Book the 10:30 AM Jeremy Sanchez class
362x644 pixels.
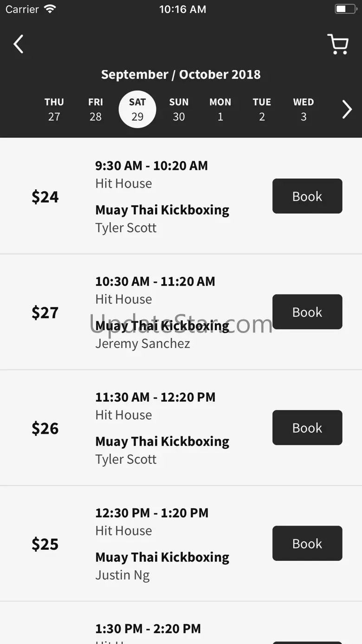coord(307,312)
